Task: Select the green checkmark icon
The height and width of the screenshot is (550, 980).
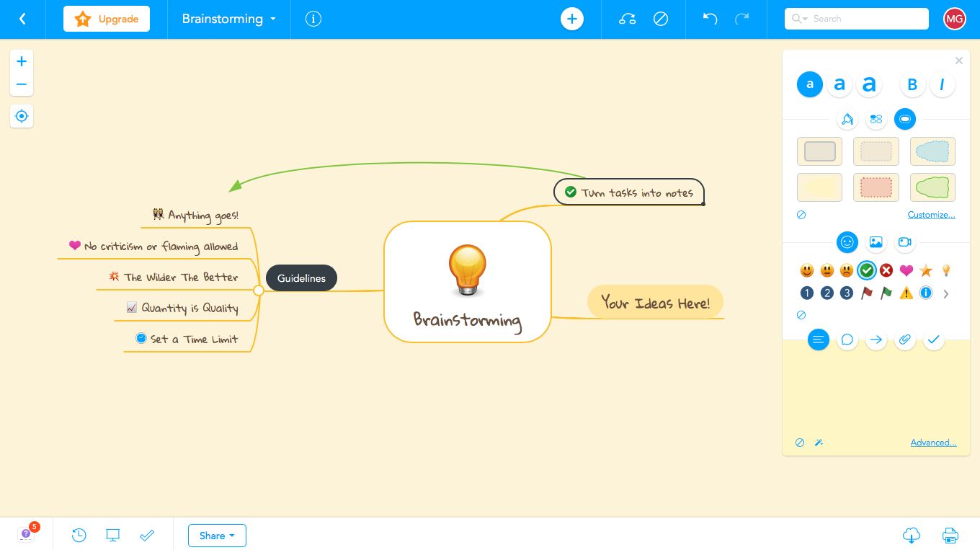Action: pyautogui.click(x=867, y=270)
